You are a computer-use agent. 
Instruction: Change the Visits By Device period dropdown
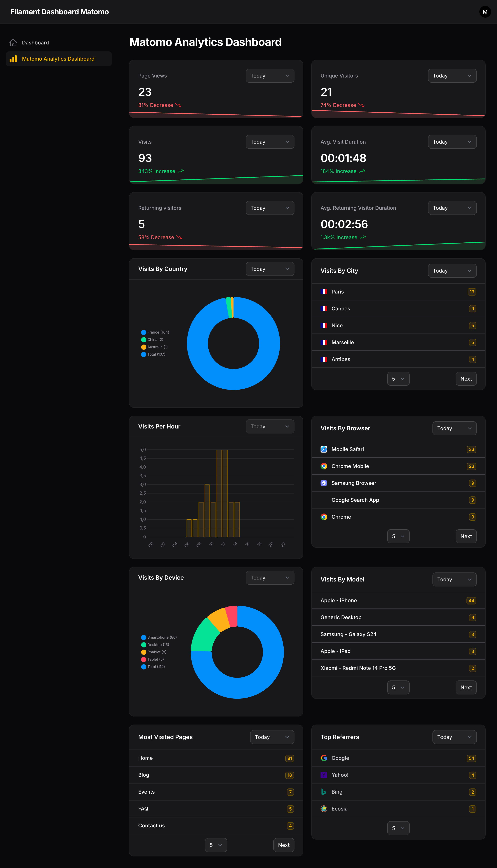pos(270,577)
